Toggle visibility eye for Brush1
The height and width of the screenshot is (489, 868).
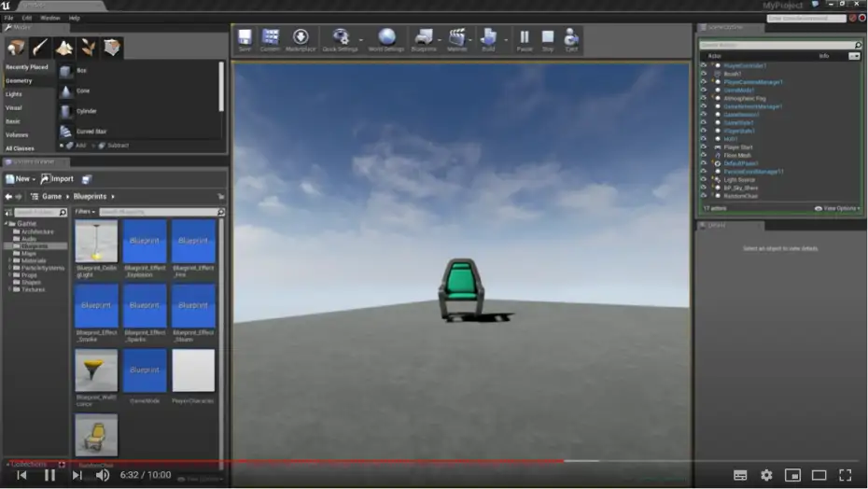(x=704, y=74)
